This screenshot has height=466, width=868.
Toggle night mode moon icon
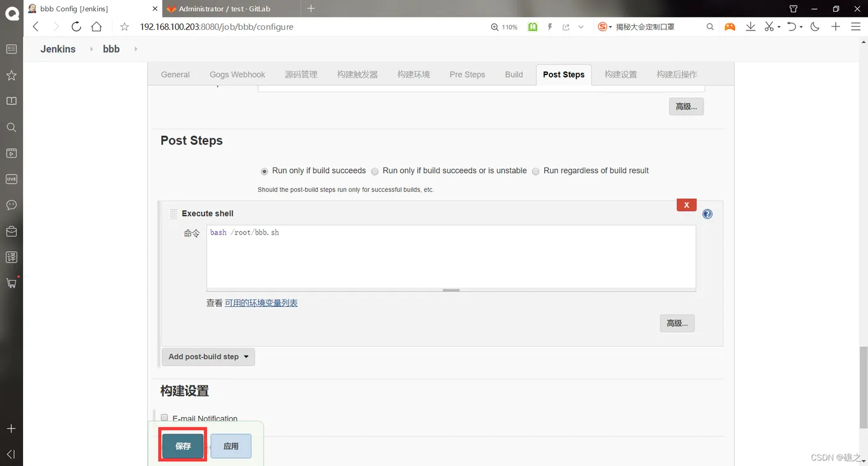coord(815,27)
